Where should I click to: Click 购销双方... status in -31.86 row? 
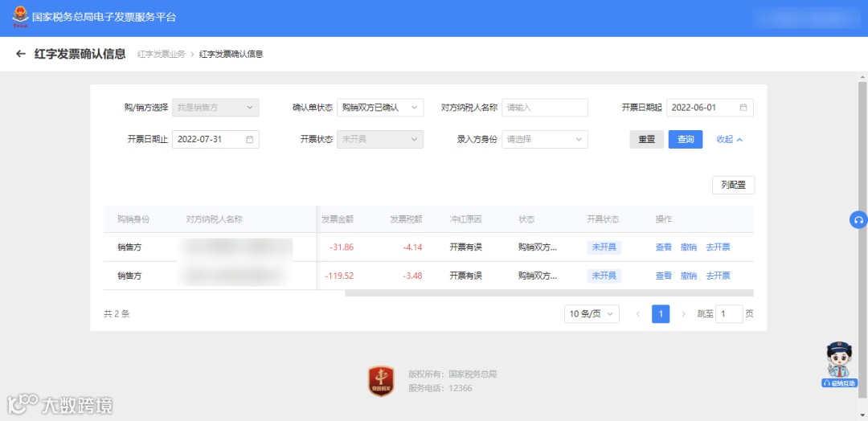tap(538, 247)
